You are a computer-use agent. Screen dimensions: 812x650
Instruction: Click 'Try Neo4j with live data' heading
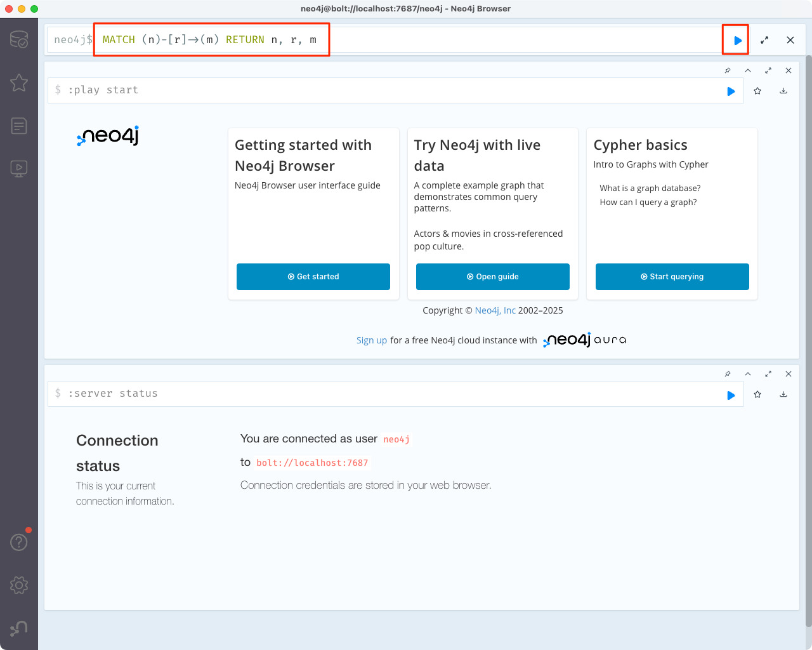pyautogui.click(x=477, y=156)
